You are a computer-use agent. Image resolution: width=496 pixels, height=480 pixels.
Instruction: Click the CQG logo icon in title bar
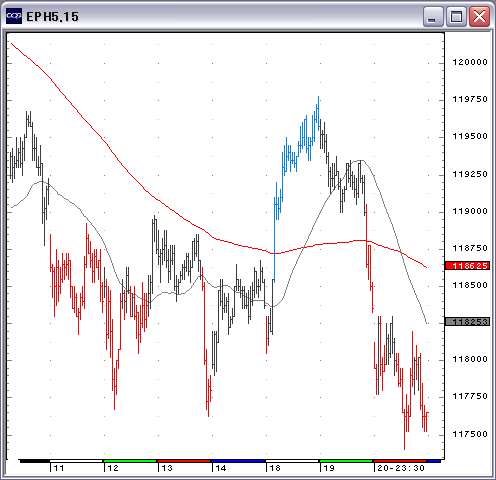(x=14, y=16)
